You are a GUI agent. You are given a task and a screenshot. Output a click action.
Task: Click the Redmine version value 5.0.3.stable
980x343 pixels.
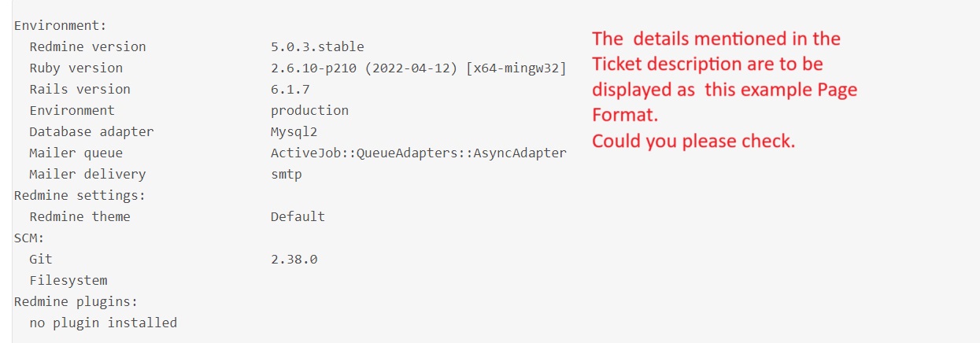point(317,46)
